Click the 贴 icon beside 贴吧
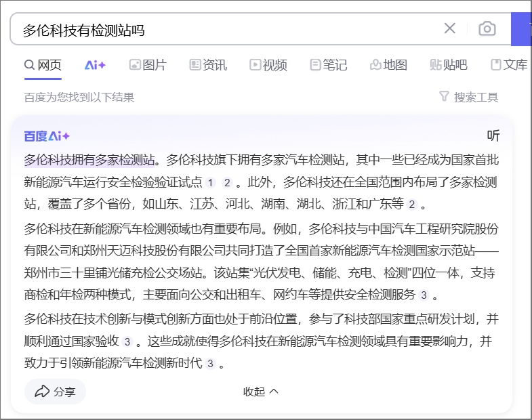The width and height of the screenshot is (532, 420). tap(435, 65)
